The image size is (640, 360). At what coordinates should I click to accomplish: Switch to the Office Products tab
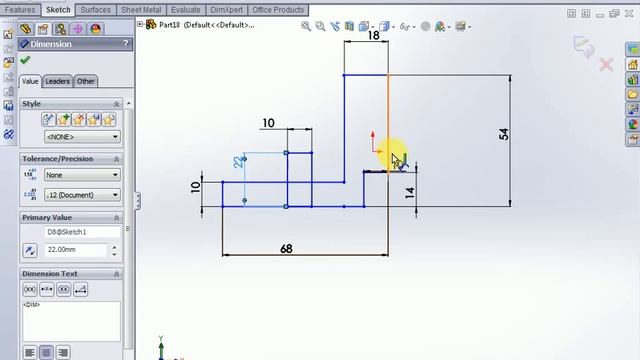click(278, 10)
